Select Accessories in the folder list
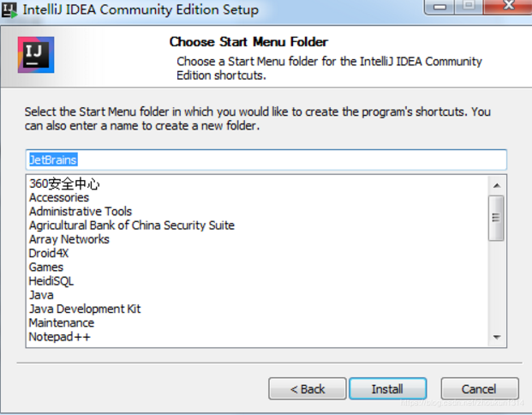532x415 pixels. pyautogui.click(x=59, y=197)
